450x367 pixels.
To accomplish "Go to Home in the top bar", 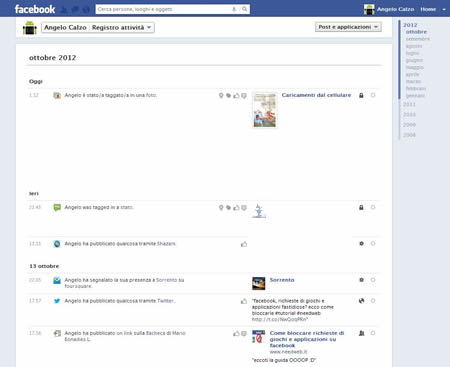I will [x=428, y=9].
